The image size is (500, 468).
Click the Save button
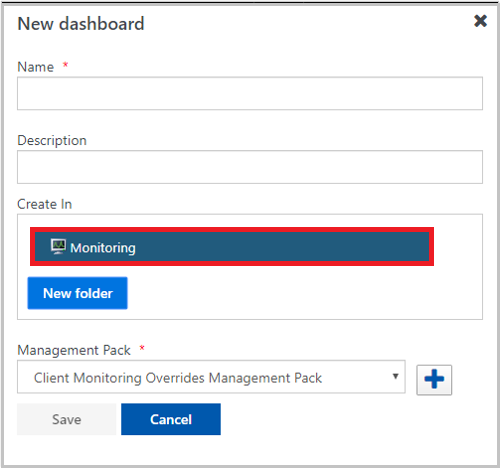pyautogui.click(x=67, y=419)
